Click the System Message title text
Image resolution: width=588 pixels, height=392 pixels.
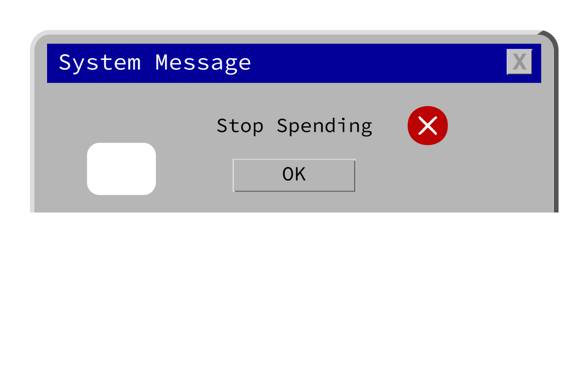155,63
